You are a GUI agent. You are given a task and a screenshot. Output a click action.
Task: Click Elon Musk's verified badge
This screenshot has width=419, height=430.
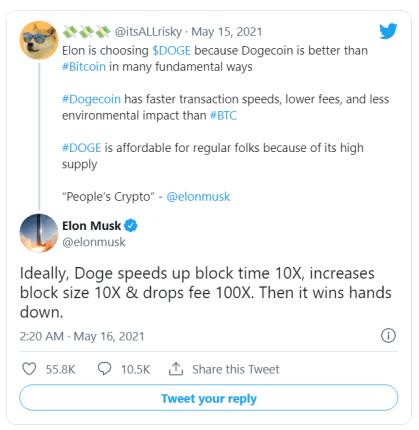[x=131, y=226]
